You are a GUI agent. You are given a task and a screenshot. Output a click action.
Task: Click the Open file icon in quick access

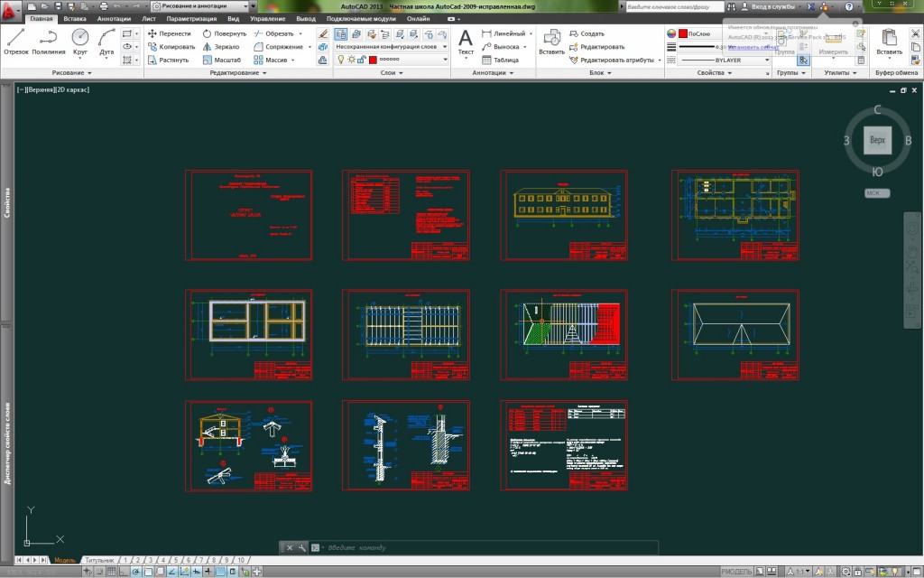pyautogui.click(x=45, y=6)
